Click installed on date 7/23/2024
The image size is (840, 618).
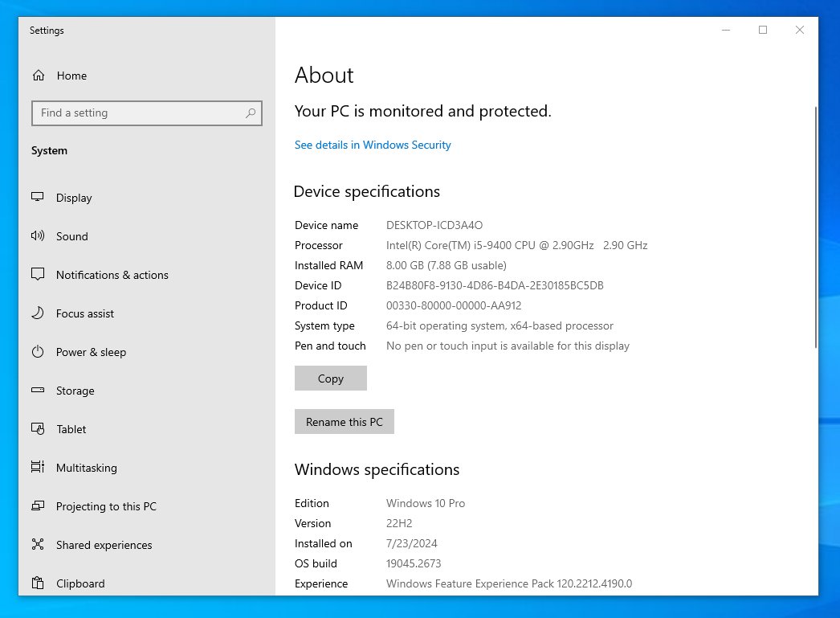tap(411, 543)
